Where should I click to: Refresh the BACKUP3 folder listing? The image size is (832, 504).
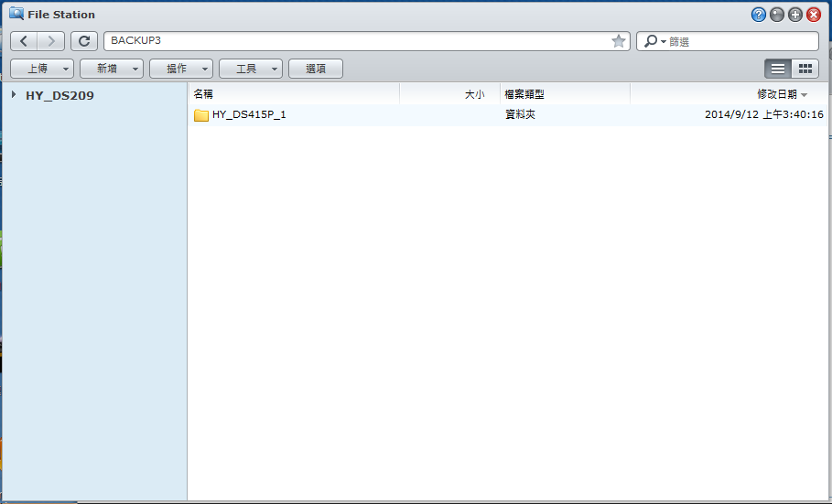coord(84,41)
